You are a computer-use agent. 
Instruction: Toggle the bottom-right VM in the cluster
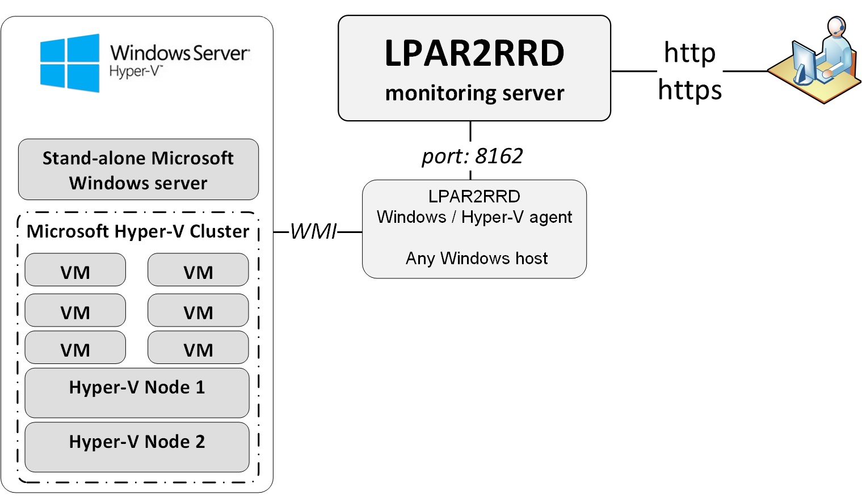click(197, 347)
